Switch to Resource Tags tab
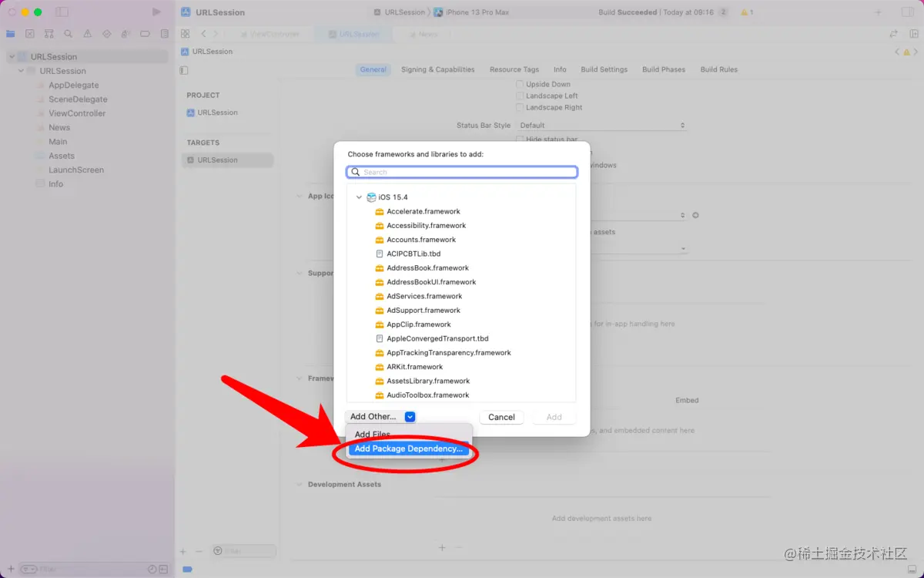This screenshot has height=578, width=924. pyautogui.click(x=514, y=69)
